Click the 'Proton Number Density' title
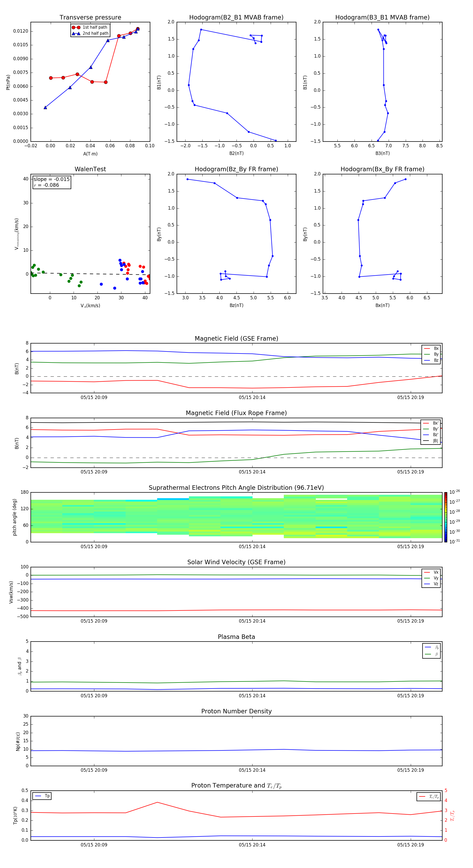The width and height of the screenshot is (473, 868). point(236,711)
